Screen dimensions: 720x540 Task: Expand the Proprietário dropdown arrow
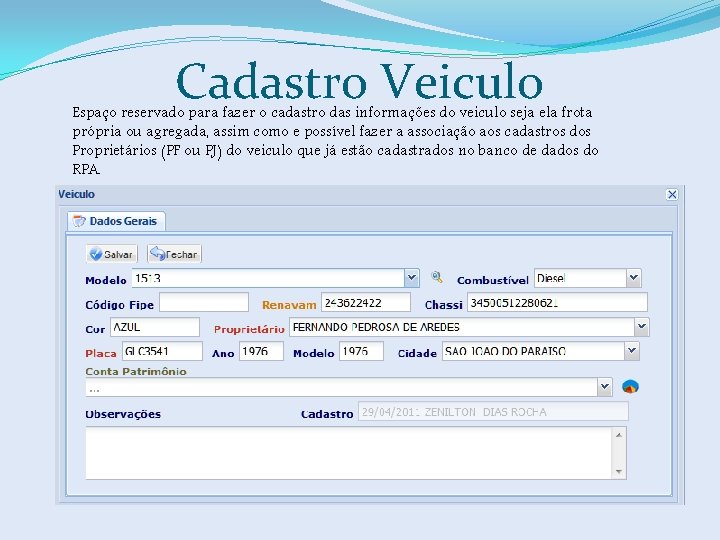pos(641,327)
